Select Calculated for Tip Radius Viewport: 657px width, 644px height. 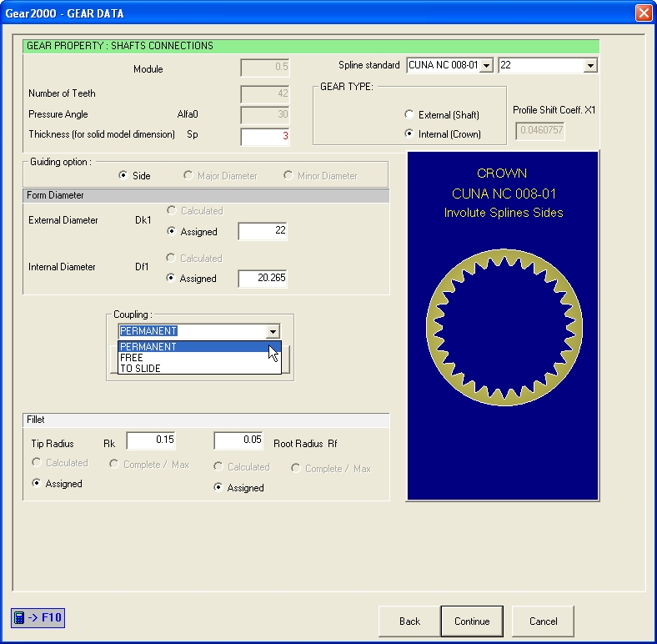pos(60,463)
